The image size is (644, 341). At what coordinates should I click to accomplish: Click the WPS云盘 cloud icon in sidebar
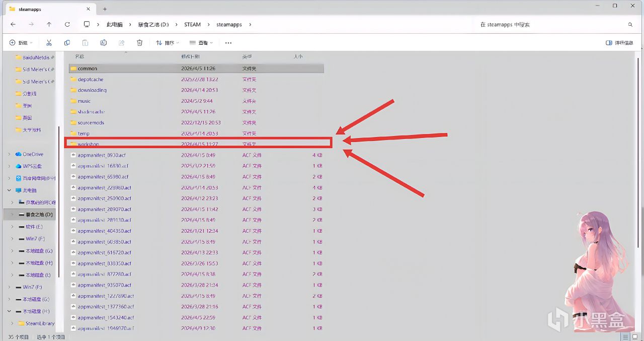tap(19, 166)
